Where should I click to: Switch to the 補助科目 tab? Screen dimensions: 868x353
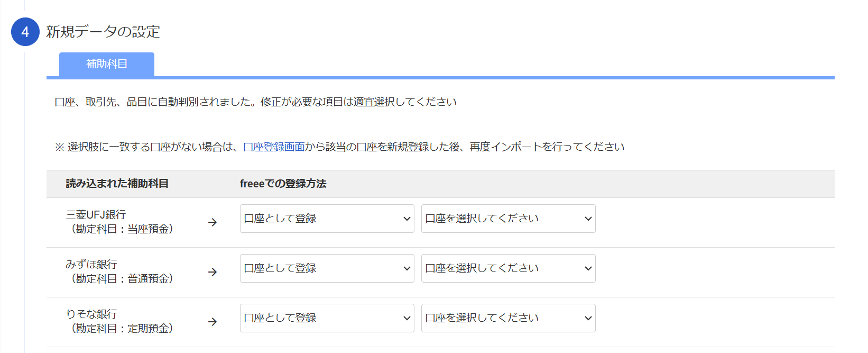point(107,65)
